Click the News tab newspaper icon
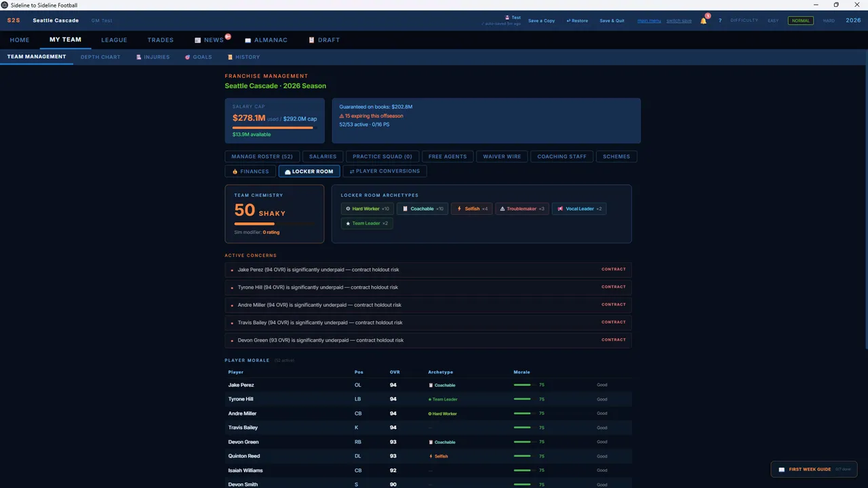Viewport: 868px width, 488px height. pos(197,40)
